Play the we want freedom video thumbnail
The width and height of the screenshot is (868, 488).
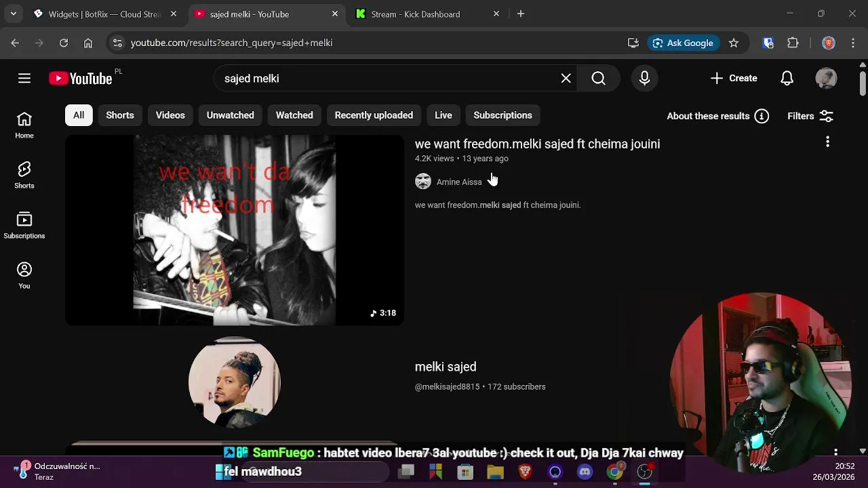click(x=235, y=230)
